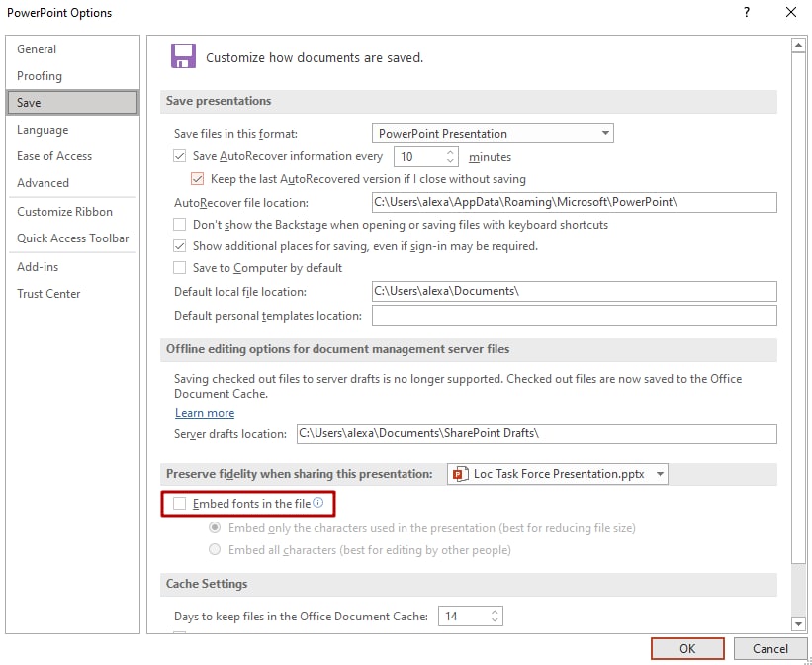The width and height of the screenshot is (812, 665).
Task: Enable Don't show the Backstage checkbox
Action: point(179,224)
